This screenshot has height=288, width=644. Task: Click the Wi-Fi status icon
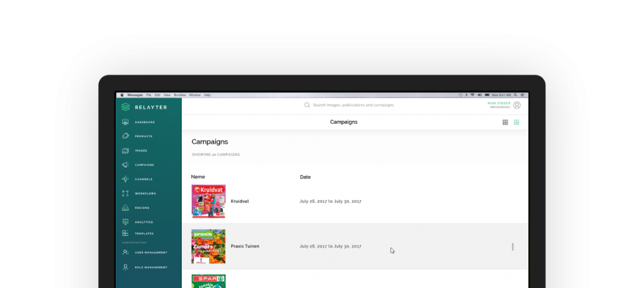472,95
